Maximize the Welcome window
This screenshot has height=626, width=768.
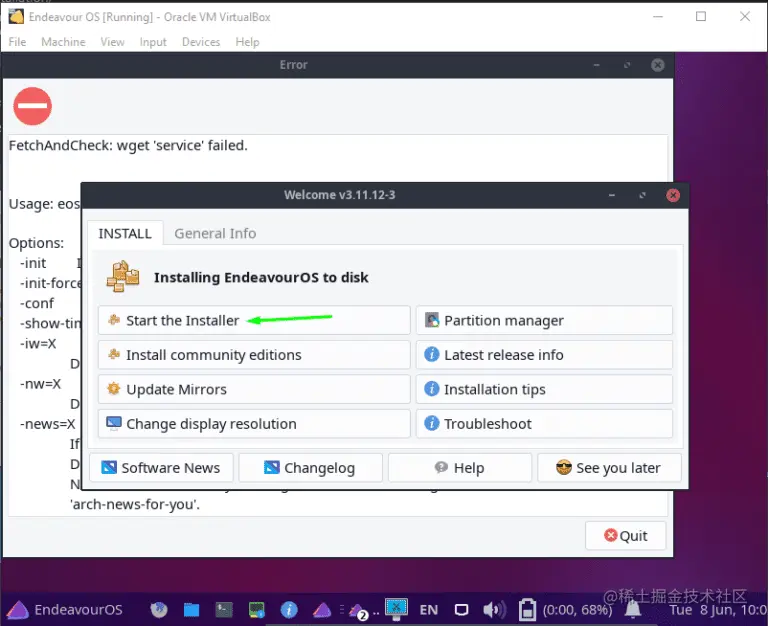point(642,195)
